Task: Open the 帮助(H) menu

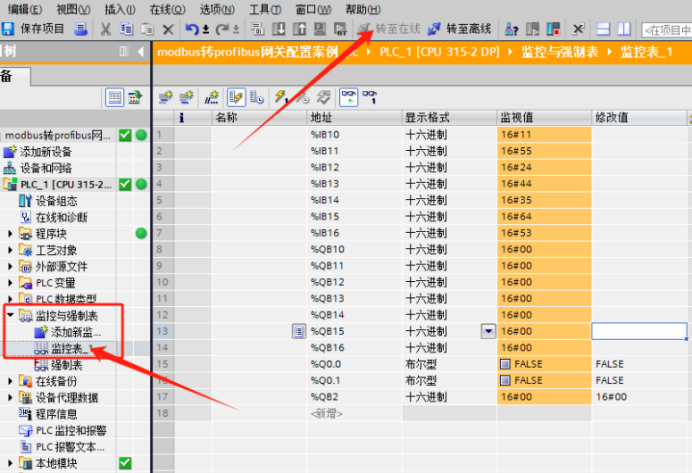Action: pyautogui.click(x=363, y=9)
